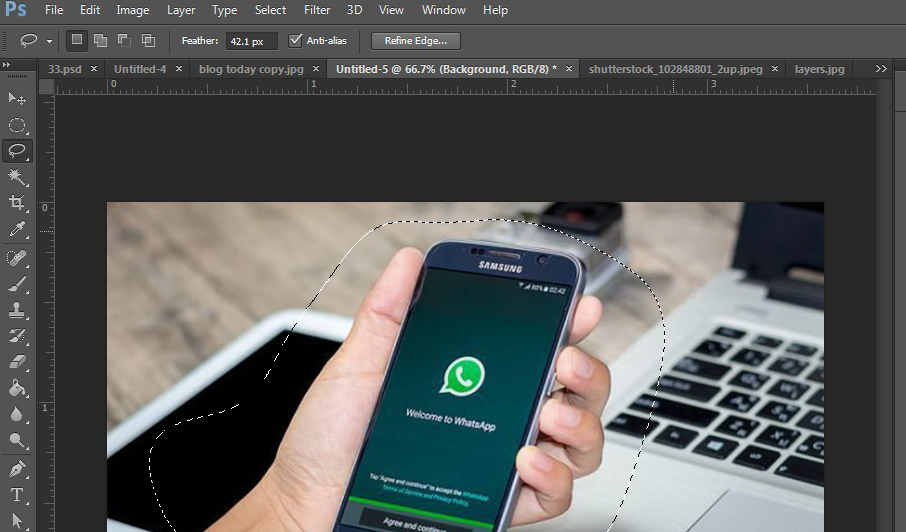Show more document tabs chevron
Viewport: 906px width, 532px height.
coord(881,69)
